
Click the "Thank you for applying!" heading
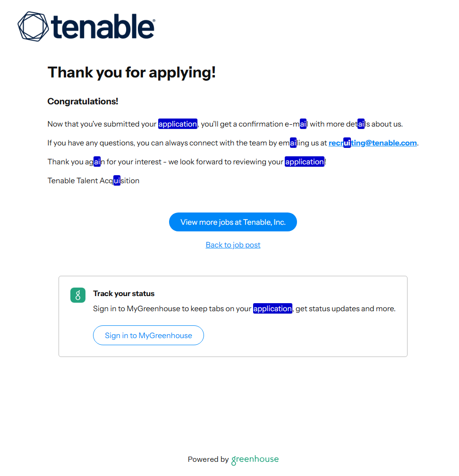coord(132,73)
